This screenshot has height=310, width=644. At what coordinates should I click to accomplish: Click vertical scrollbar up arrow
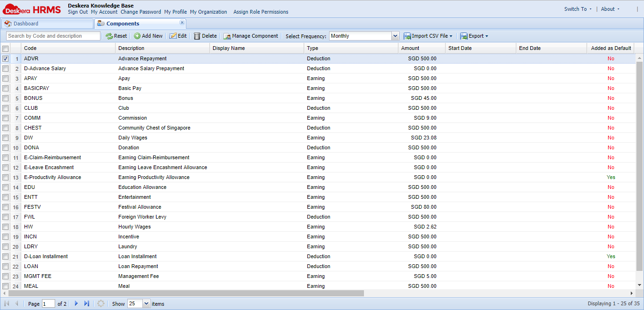(640, 58)
